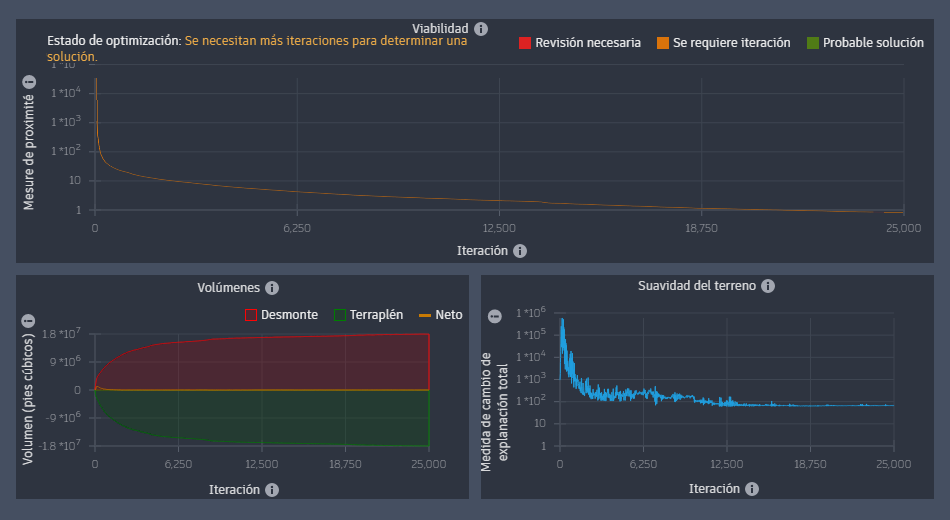
Task: Toggle scale button on Volumen (pies cúbicos) axis
Action: [x=28, y=321]
